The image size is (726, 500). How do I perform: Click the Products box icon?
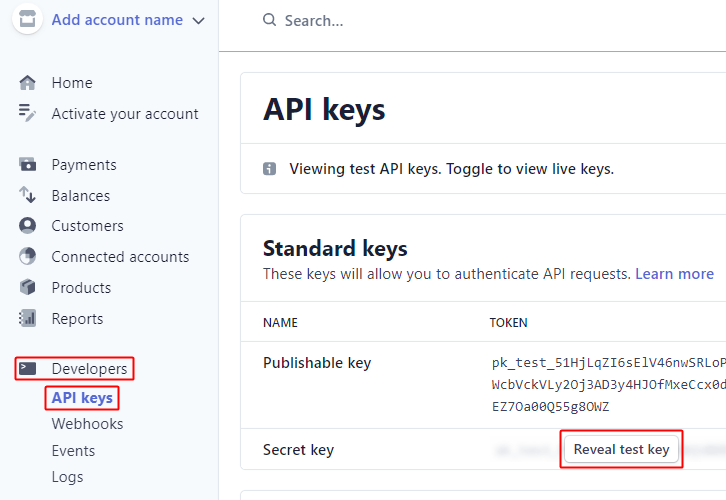[27, 287]
